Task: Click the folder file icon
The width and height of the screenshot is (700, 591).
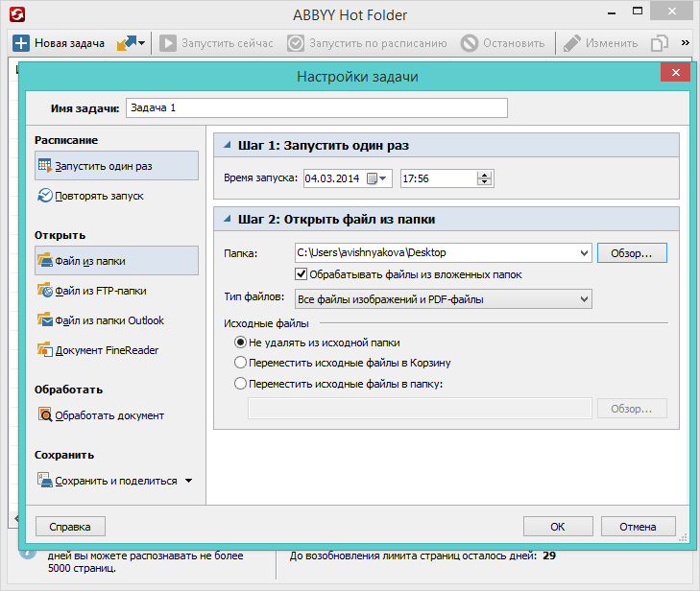Action: [x=44, y=260]
